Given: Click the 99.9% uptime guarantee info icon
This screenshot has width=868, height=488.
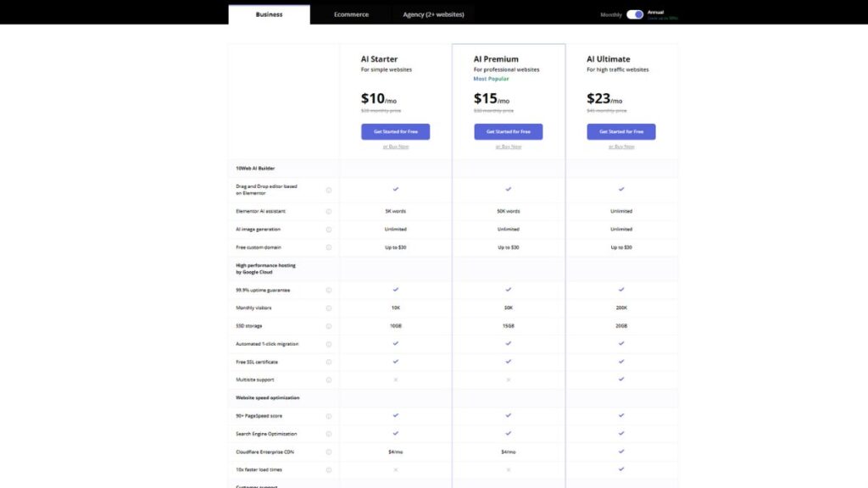Looking at the screenshot, I should (x=329, y=289).
